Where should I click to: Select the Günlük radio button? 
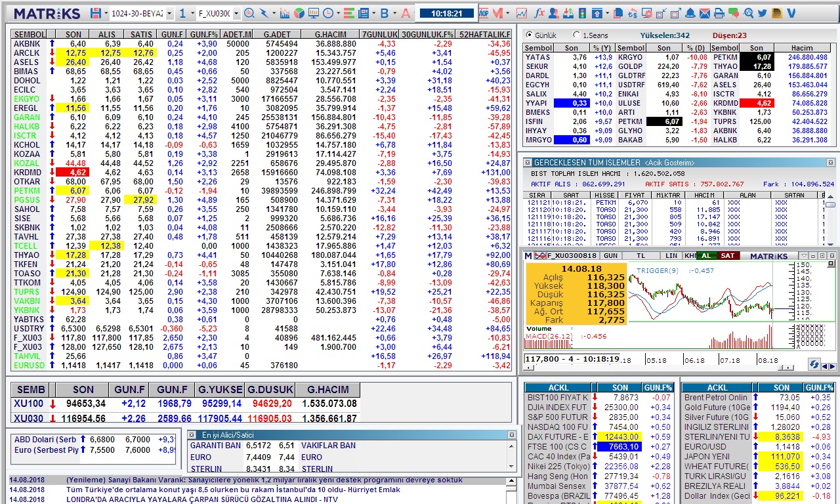click(x=530, y=35)
